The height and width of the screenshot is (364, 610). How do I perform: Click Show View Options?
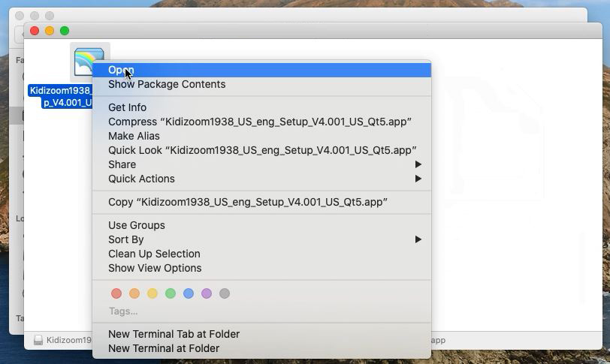(x=155, y=268)
